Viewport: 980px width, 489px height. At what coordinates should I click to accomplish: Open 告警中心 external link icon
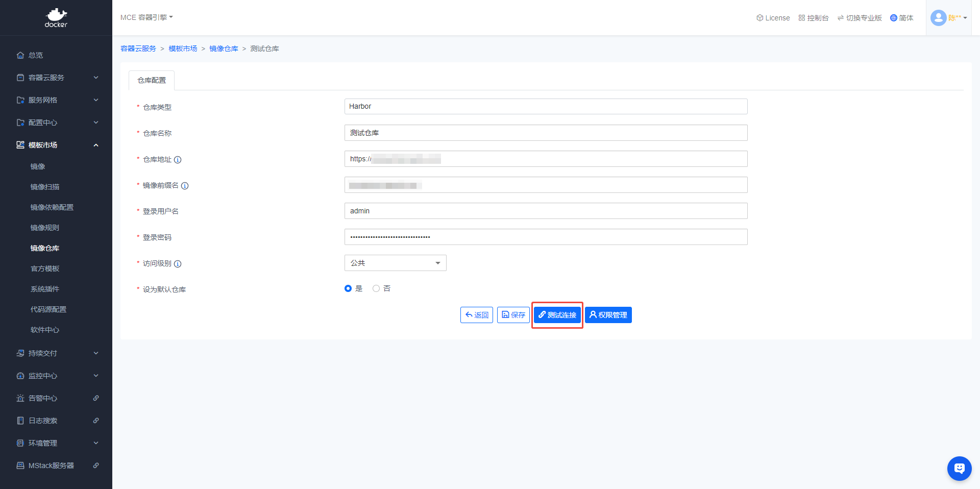(96, 398)
